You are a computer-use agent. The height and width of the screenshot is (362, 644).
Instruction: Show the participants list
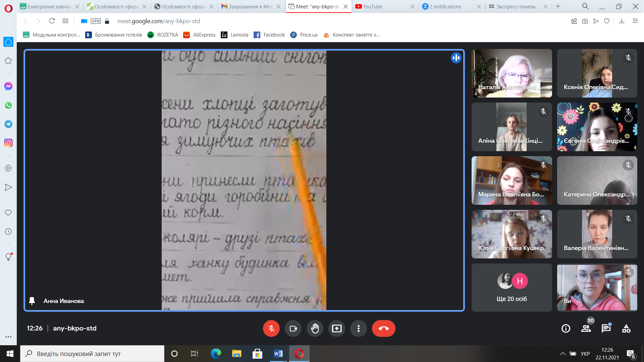(x=586, y=328)
